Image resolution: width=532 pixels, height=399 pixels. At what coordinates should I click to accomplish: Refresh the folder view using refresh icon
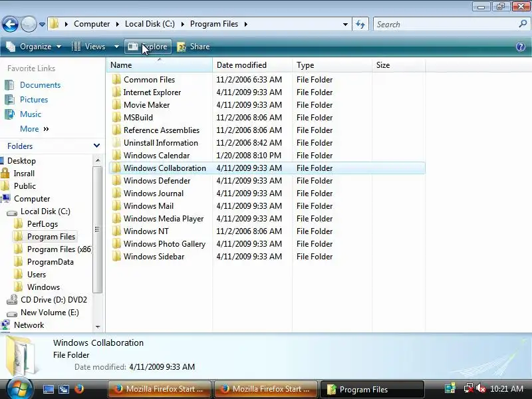(x=360, y=25)
